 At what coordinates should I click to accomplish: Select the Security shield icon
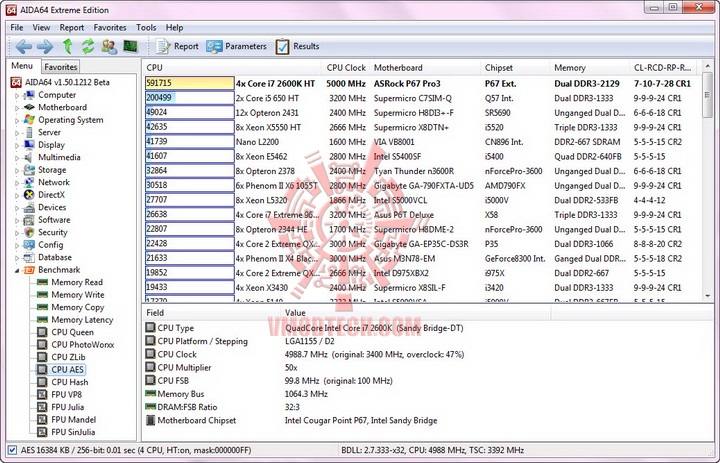[x=29, y=232]
